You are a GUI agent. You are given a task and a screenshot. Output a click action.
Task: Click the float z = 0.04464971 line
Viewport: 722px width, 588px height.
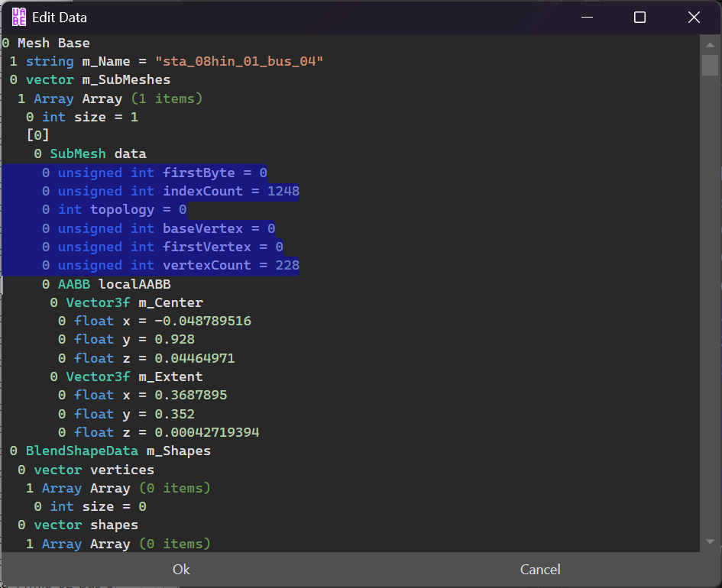pos(147,358)
